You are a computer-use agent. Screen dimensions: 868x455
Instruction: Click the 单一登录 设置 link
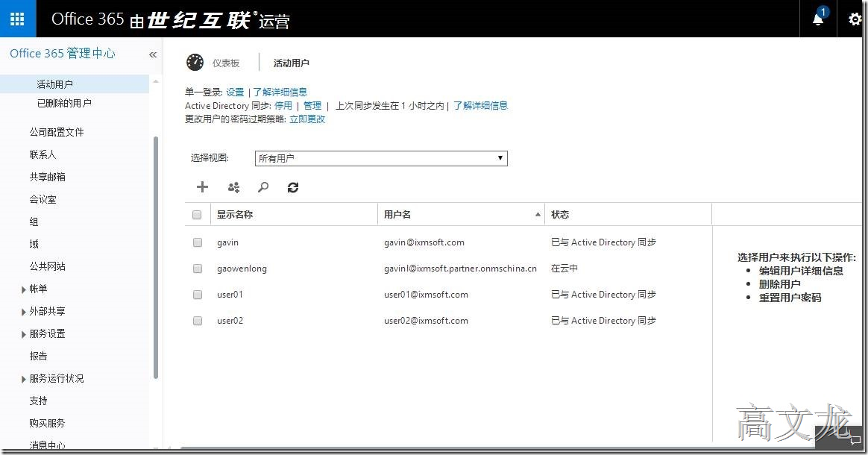click(x=235, y=92)
